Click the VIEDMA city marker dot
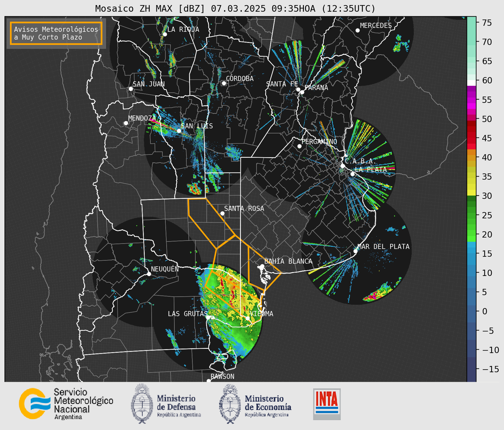This screenshot has width=504, height=430. pyautogui.click(x=248, y=318)
